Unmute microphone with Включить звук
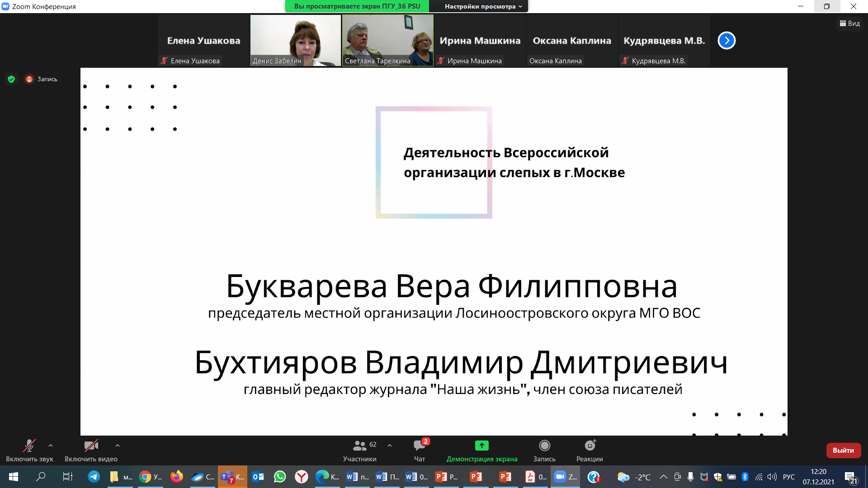This screenshot has width=868, height=488. [29, 446]
